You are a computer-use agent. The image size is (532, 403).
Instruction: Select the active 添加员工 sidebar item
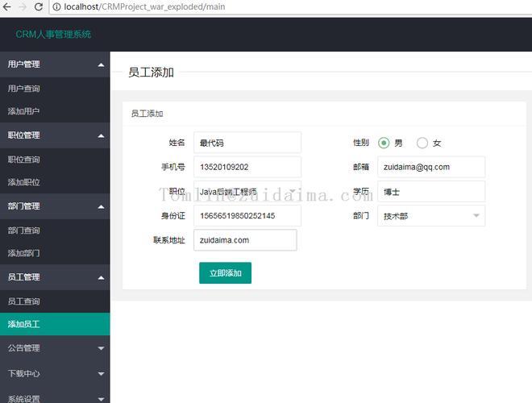tap(55, 324)
